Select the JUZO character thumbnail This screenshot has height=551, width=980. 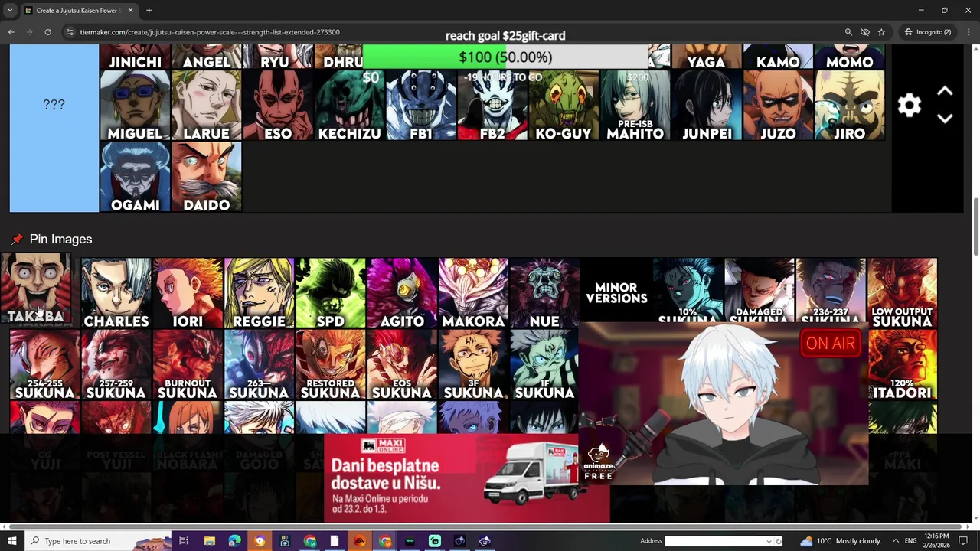pyautogui.click(x=778, y=106)
